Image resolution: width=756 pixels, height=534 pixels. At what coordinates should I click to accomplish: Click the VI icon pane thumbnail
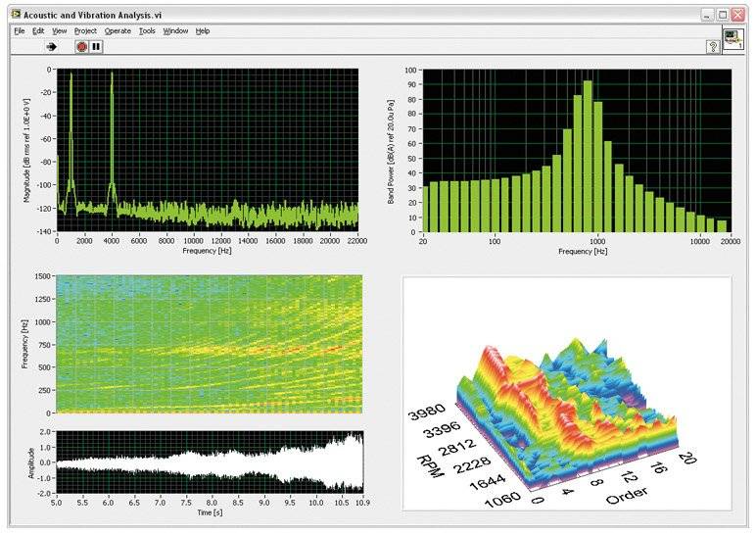pos(732,40)
